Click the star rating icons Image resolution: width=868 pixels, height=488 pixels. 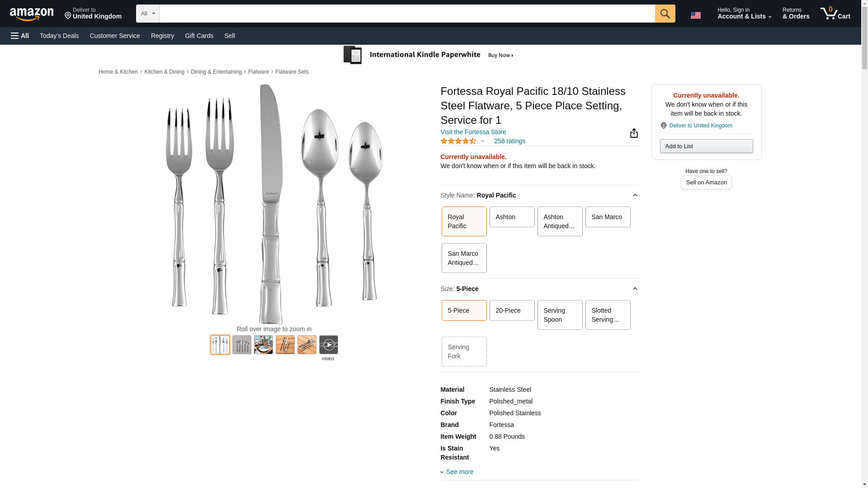pos(458,141)
